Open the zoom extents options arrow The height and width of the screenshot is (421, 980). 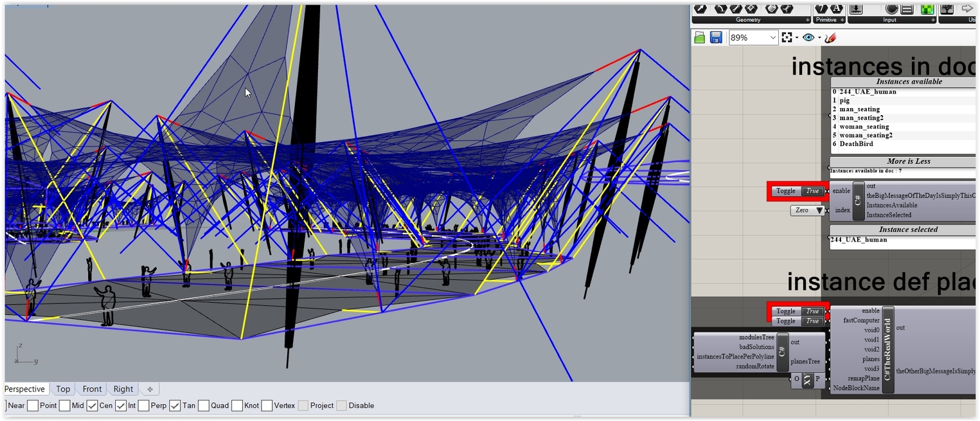(x=797, y=37)
